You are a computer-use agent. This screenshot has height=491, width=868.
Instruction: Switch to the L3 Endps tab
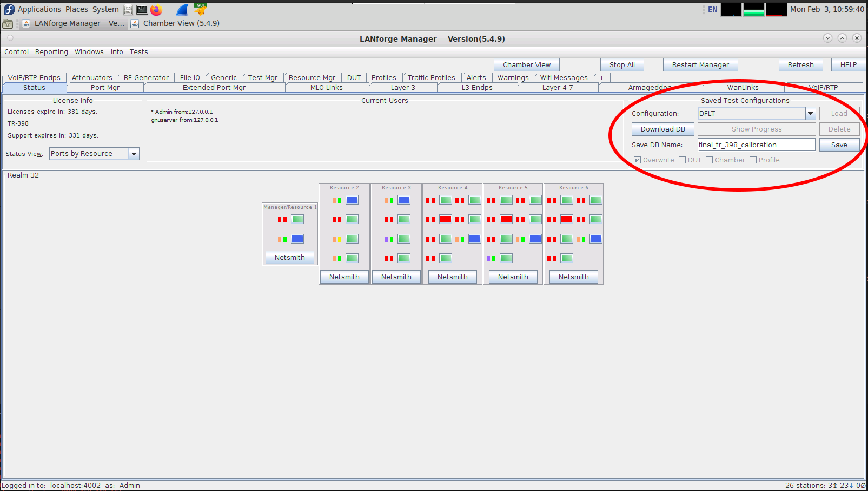(x=477, y=88)
